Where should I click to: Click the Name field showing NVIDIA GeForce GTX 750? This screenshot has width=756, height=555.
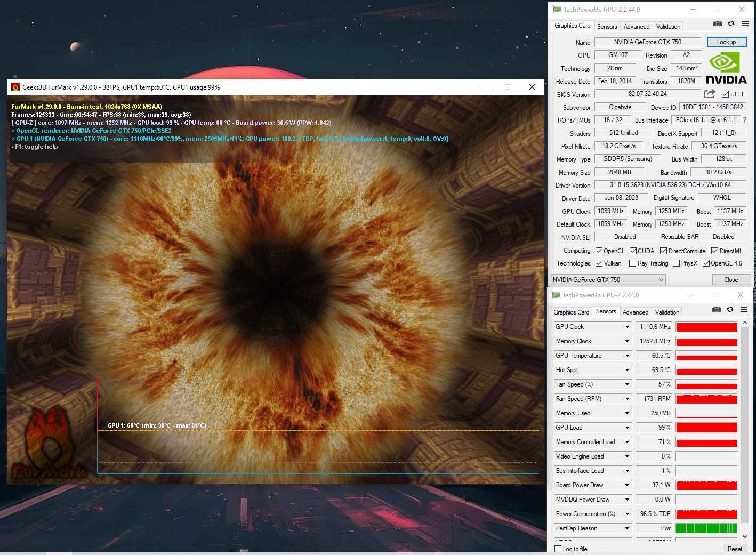tap(648, 42)
